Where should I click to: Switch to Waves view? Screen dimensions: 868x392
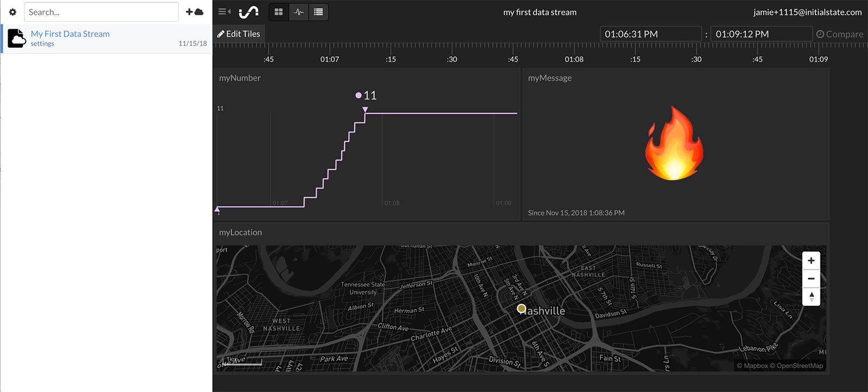click(x=299, y=12)
